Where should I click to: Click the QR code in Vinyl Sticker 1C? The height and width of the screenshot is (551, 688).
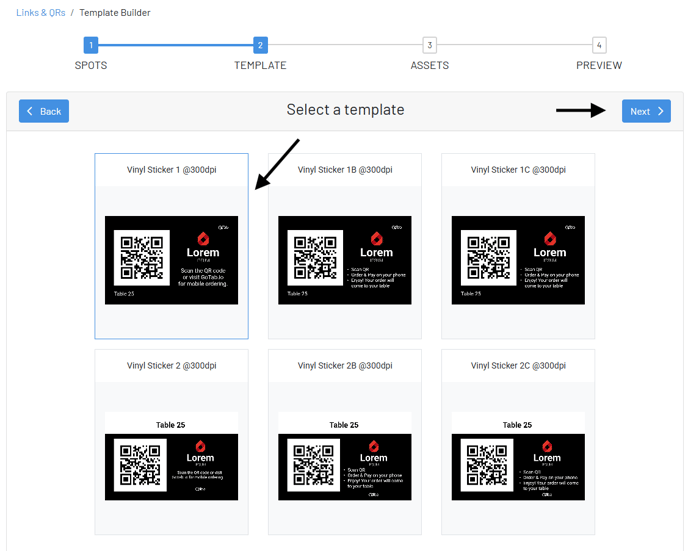tap(488, 258)
